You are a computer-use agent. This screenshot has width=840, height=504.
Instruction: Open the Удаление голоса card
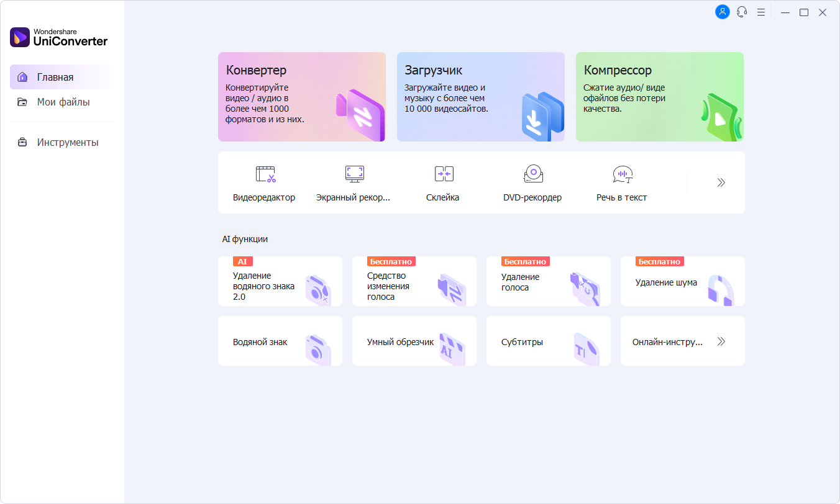tap(549, 281)
